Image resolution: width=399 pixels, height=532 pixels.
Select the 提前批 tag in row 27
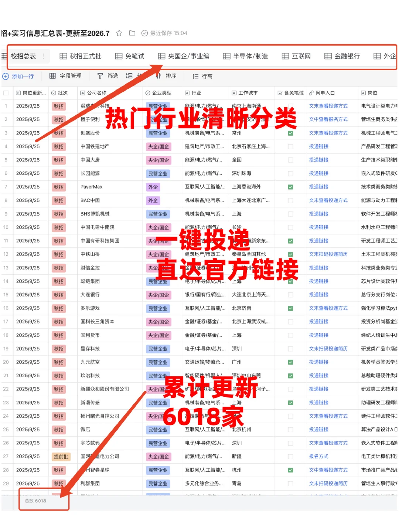pos(61,457)
